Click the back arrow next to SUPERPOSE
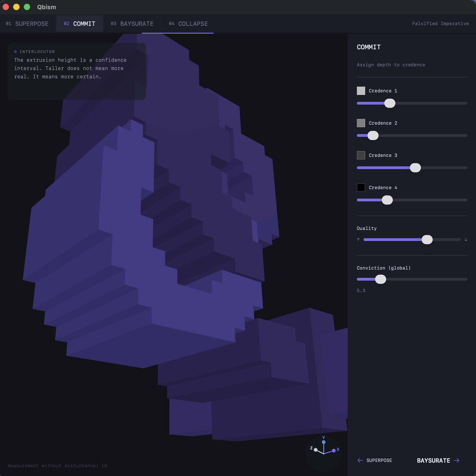This screenshot has height=476, width=476. point(360,460)
